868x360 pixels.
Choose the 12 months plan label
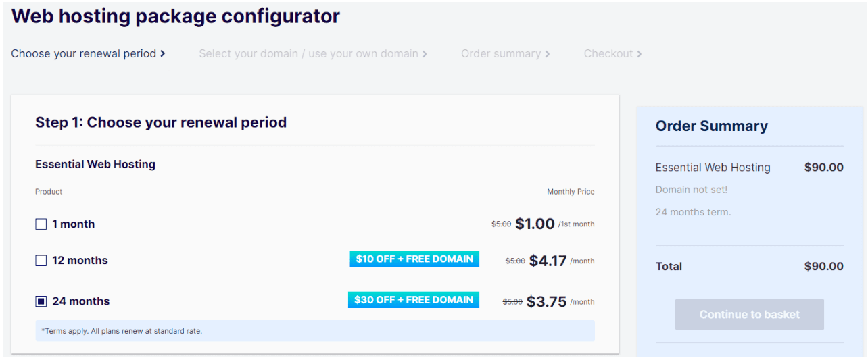[x=80, y=261]
